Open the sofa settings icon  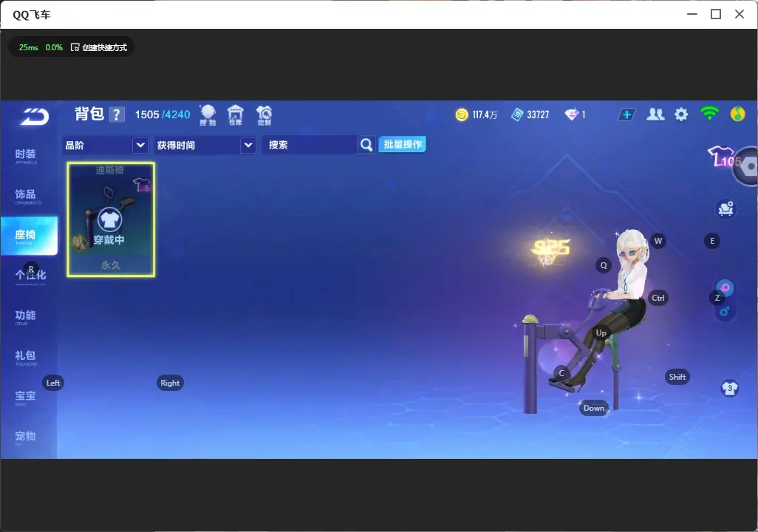(725, 208)
